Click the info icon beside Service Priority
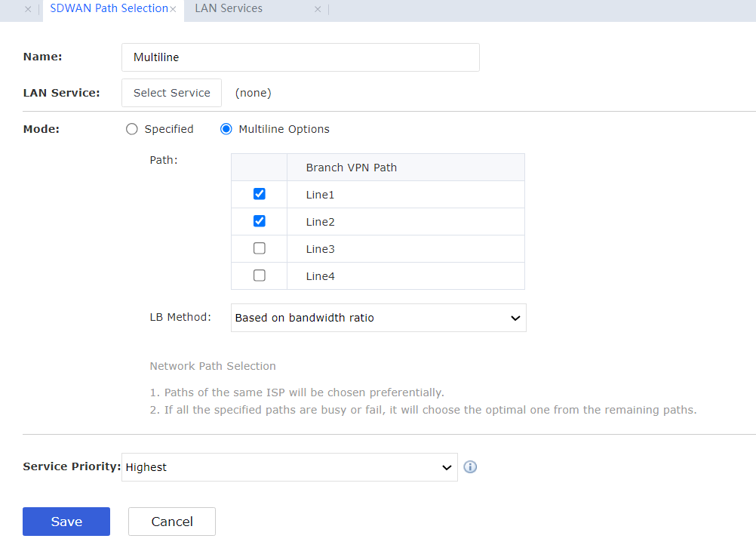Image resolution: width=756 pixels, height=554 pixels. point(470,467)
